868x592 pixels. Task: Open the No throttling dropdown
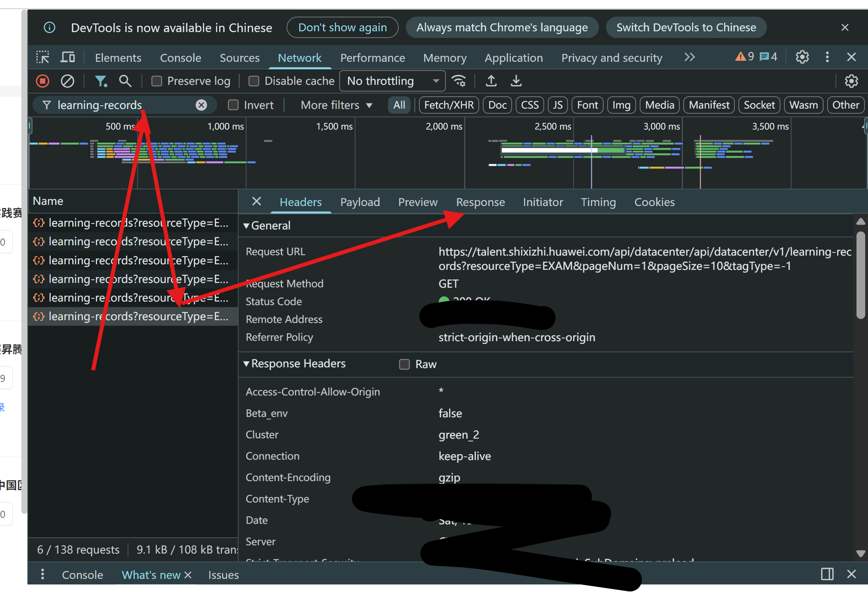pyautogui.click(x=392, y=81)
